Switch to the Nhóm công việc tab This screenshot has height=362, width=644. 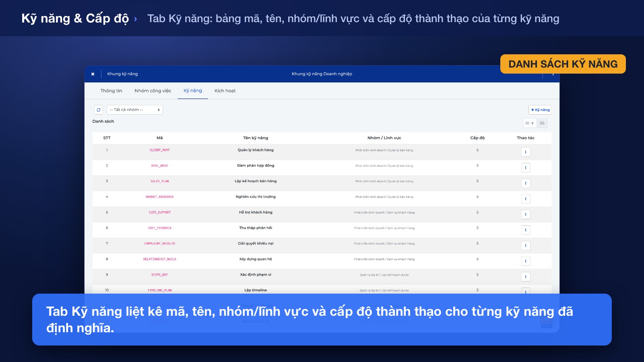coord(153,91)
